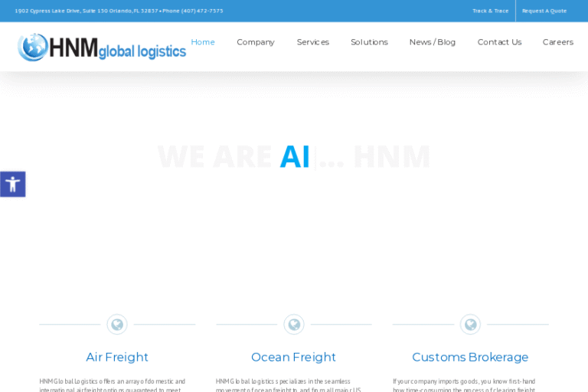Click the WE ARE HNM hero banner
The height and width of the screenshot is (392, 588).
(x=294, y=157)
